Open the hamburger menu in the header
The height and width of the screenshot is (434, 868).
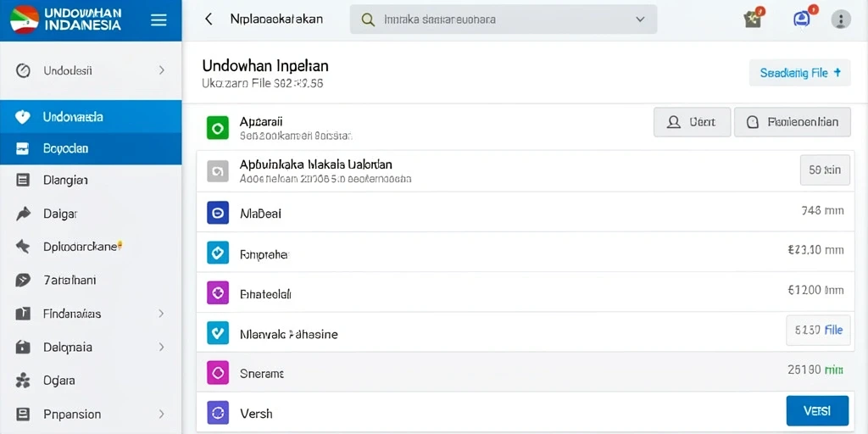(159, 20)
